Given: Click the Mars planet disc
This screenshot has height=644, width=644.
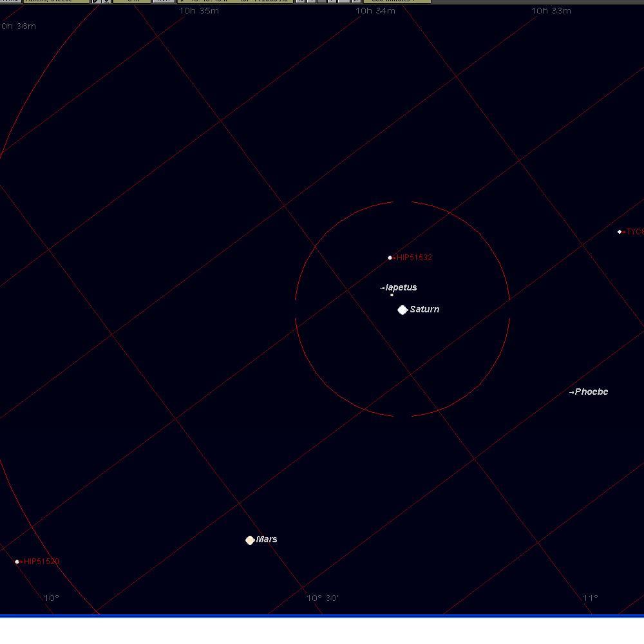Looking at the screenshot, I should coord(250,540).
